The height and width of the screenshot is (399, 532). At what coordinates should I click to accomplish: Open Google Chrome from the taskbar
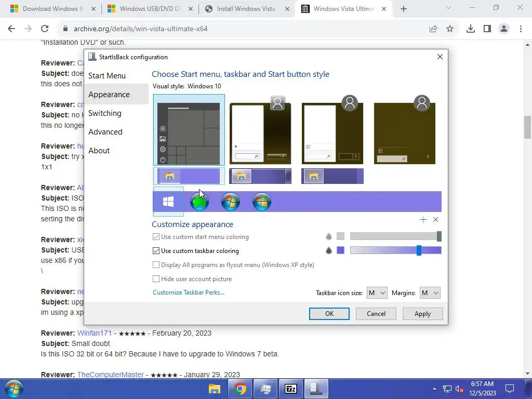point(240,389)
